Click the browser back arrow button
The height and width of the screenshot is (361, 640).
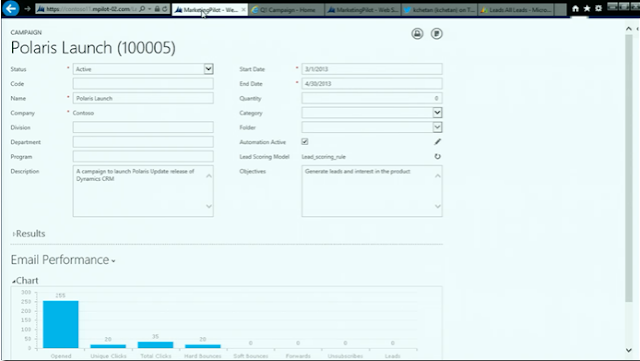[11, 8]
